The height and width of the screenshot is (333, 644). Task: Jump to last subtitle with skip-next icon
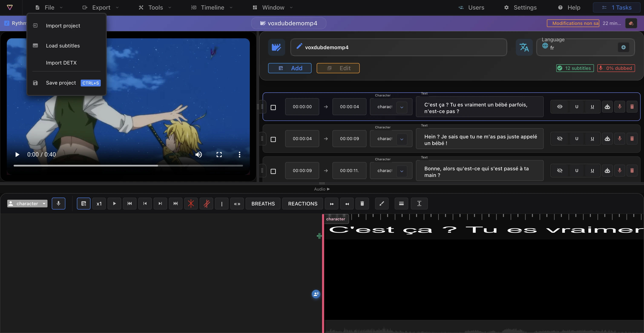tap(175, 204)
